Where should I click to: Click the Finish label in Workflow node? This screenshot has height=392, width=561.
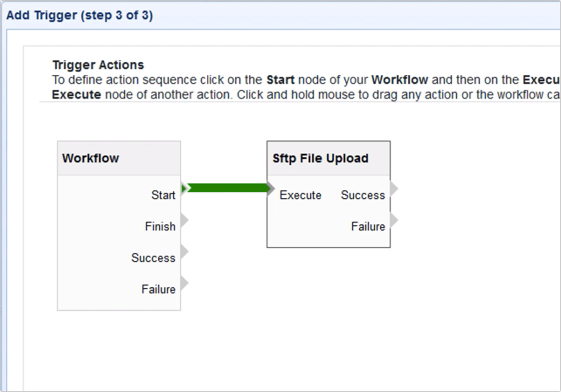coord(160,227)
